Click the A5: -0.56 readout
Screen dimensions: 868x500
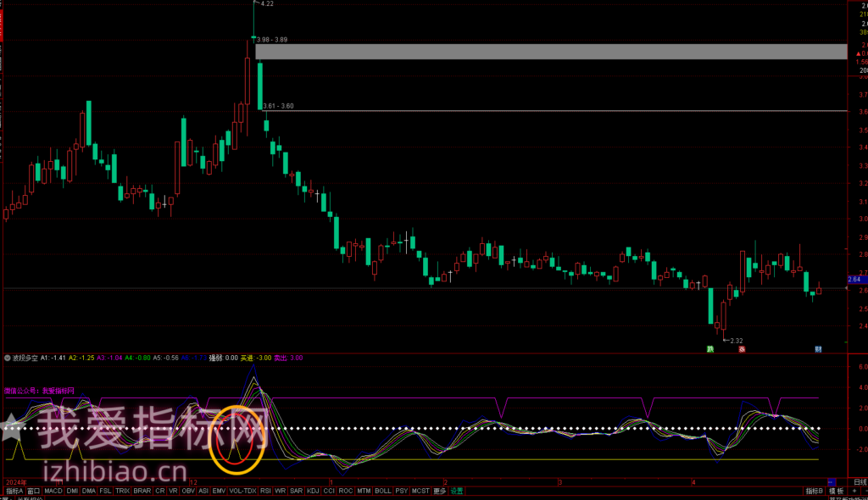point(165,358)
